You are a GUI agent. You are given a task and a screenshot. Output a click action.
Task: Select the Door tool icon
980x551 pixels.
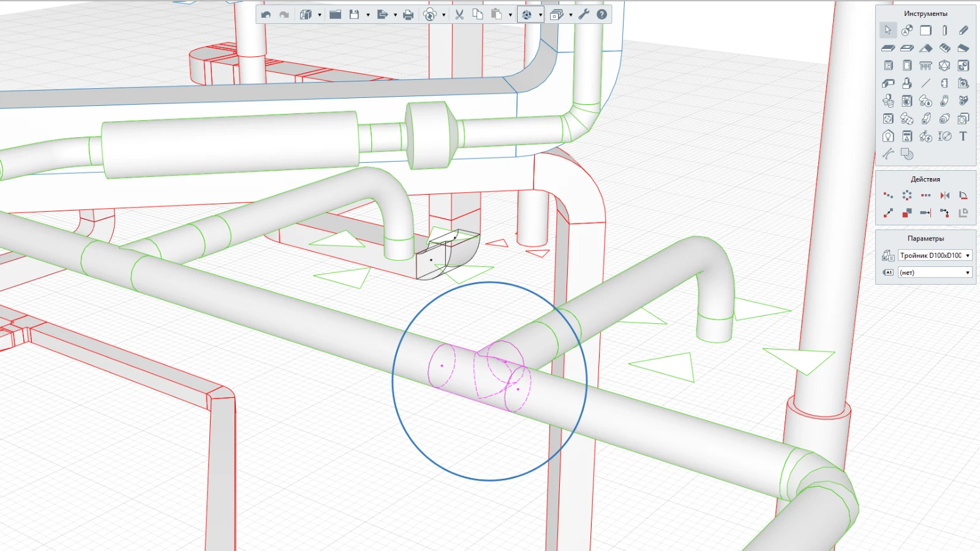point(907,66)
